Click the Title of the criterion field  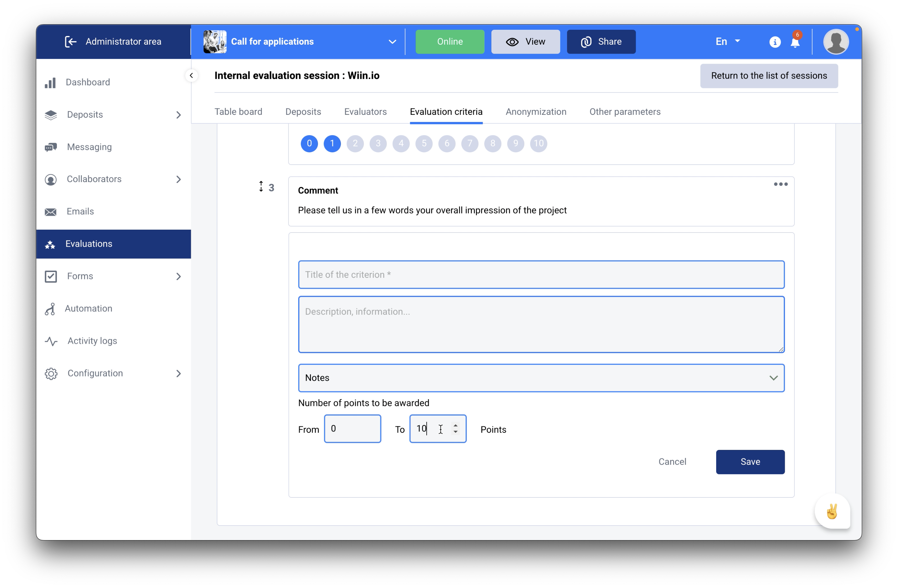(x=541, y=275)
